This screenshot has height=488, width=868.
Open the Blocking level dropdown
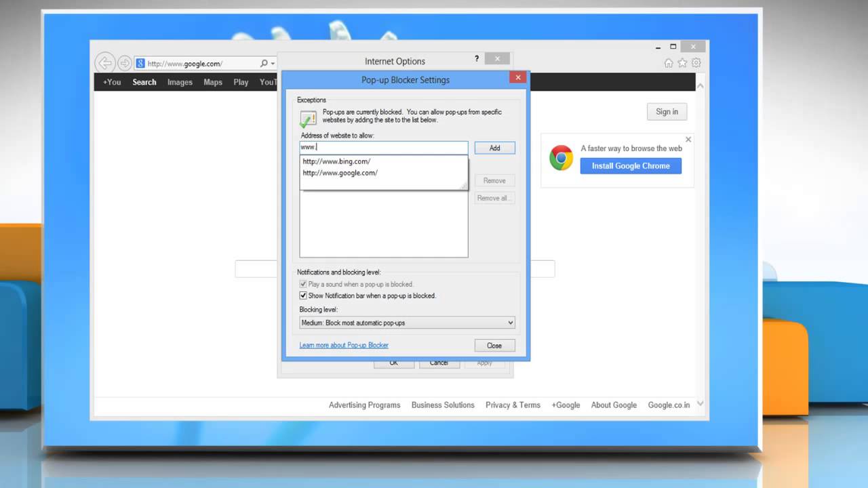point(407,323)
